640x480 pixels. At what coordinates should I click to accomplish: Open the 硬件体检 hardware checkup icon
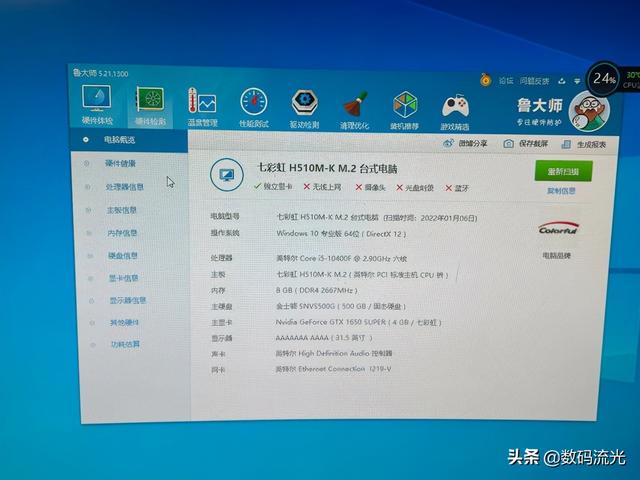coord(97,104)
